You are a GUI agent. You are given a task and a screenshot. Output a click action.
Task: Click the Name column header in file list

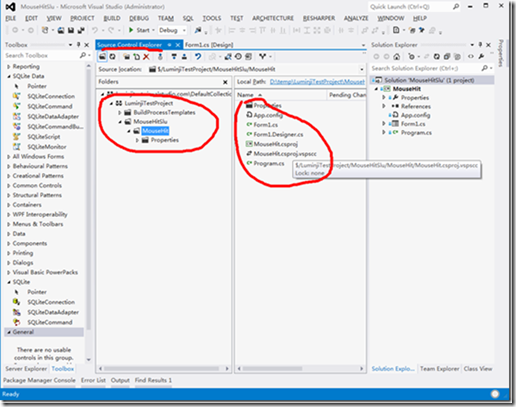281,95
